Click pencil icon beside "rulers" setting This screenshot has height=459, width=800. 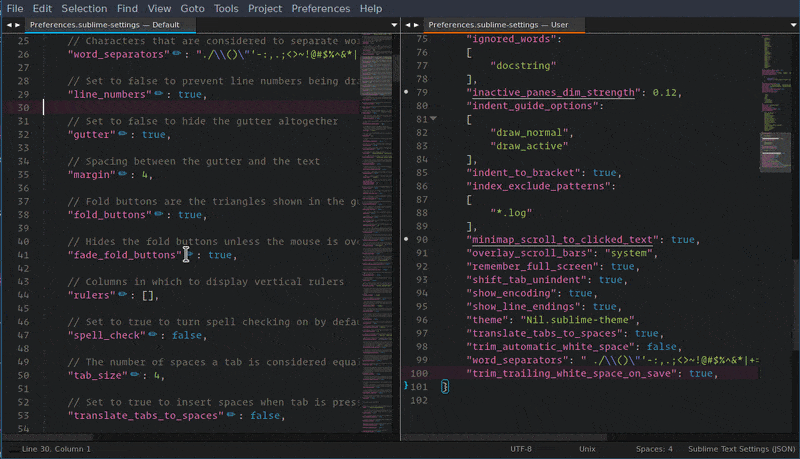coord(124,295)
